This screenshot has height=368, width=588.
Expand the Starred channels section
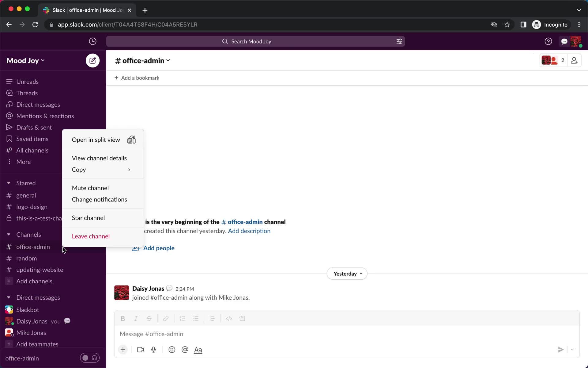coord(9,183)
